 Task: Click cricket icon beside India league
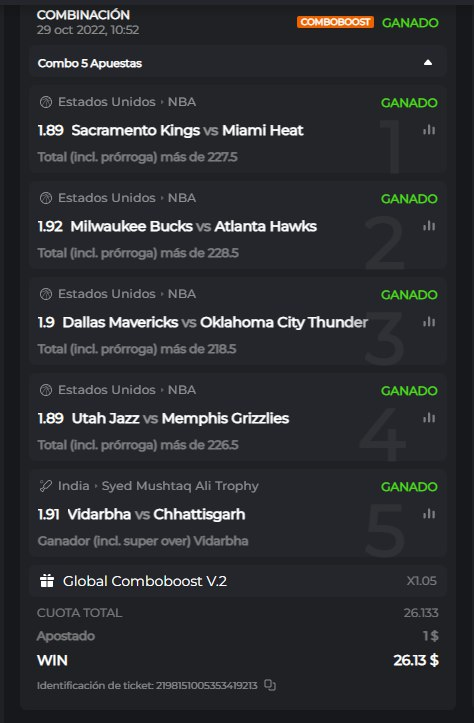46,486
